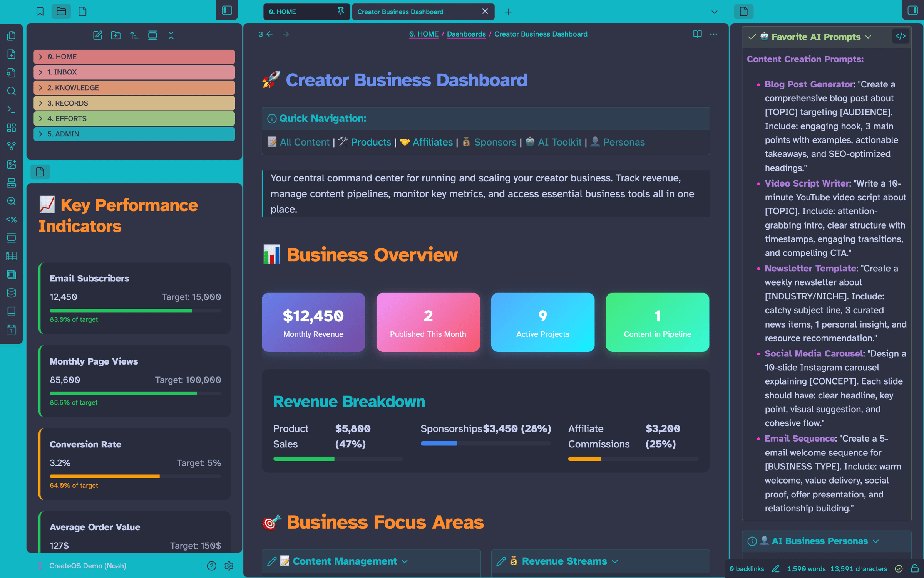
Task: Open the tab list dropdown arrow
Action: tap(714, 12)
